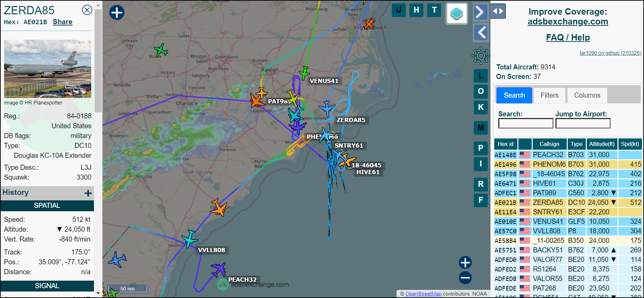Select VALOR77 row in aircraft table
Screen dimensions: 644x298
[x=568, y=260]
